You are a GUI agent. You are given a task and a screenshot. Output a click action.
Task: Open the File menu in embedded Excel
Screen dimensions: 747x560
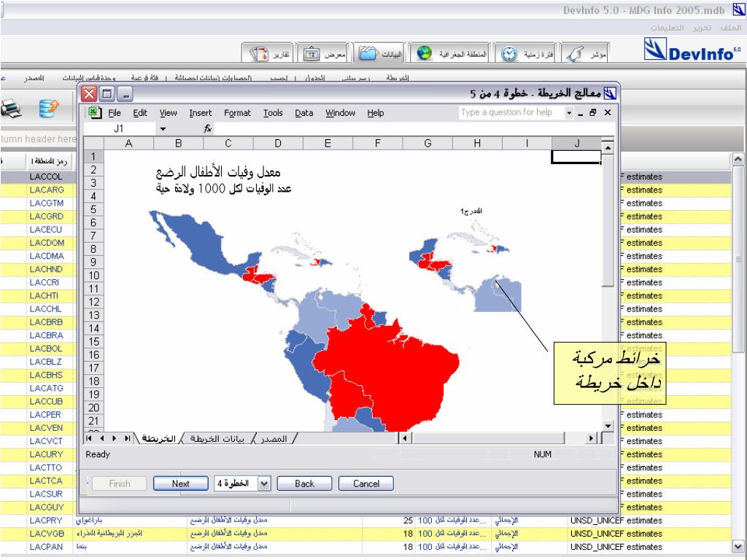(115, 113)
